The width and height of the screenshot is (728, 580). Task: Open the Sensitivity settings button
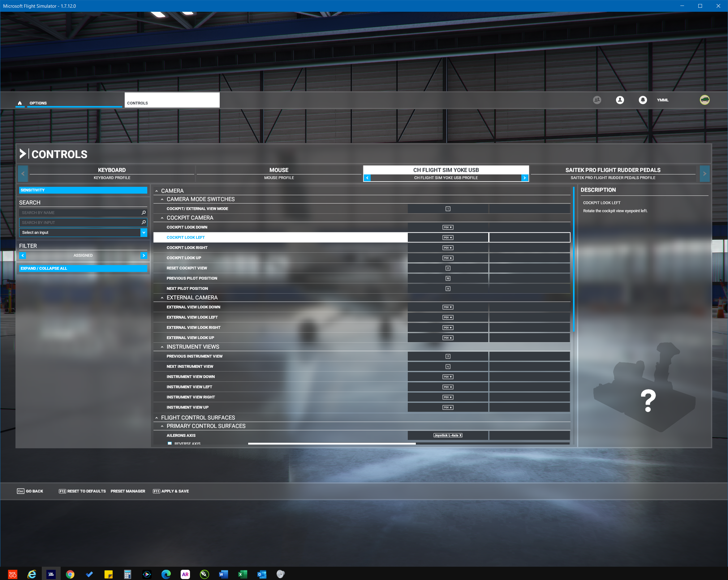(83, 191)
